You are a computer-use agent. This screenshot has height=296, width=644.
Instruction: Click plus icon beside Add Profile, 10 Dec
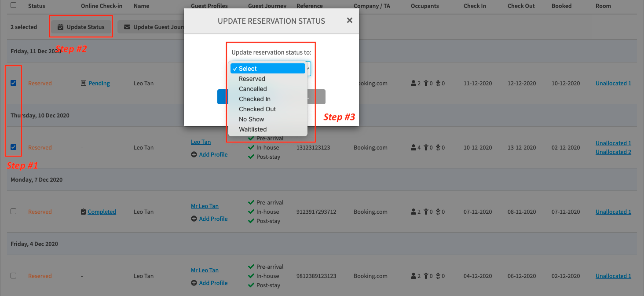[194, 155]
